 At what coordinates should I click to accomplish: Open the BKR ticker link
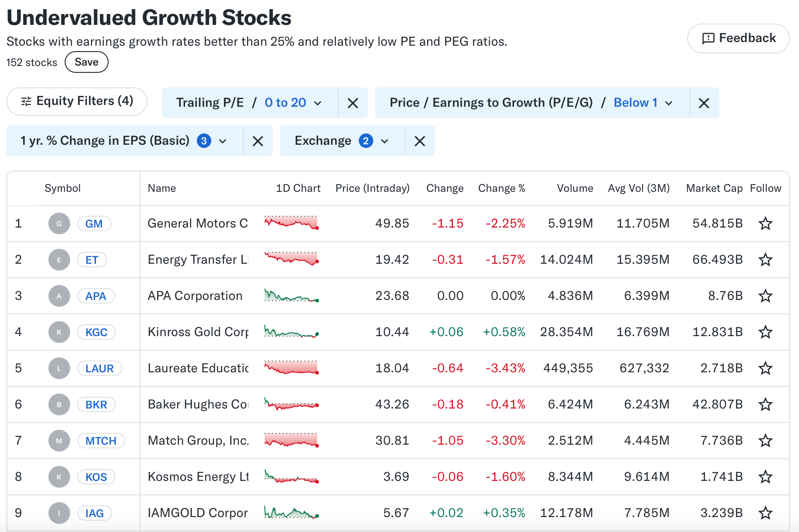pos(96,404)
